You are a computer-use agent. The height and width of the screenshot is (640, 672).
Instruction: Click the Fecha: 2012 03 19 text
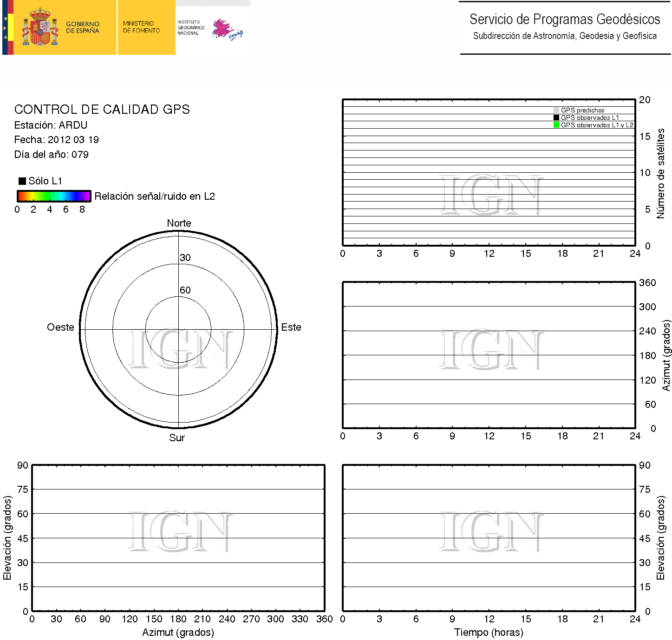[56, 140]
